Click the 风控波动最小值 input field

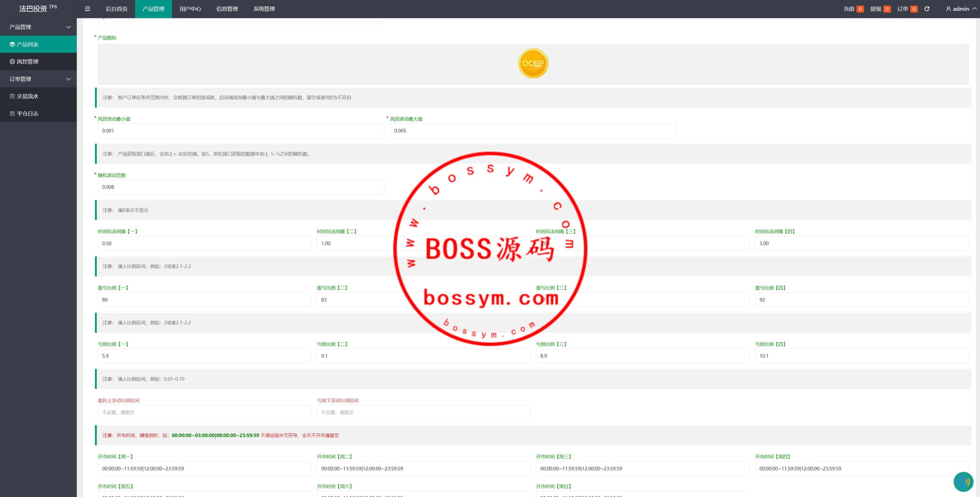pyautogui.click(x=241, y=131)
